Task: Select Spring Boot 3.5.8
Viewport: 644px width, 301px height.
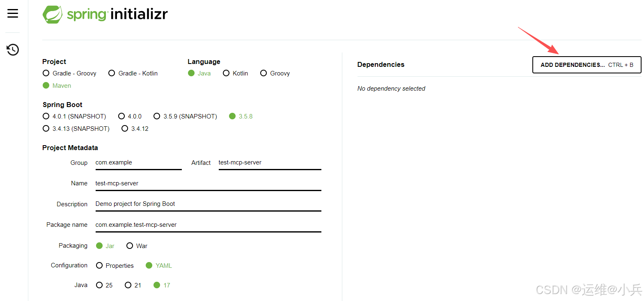Action: click(241, 116)
